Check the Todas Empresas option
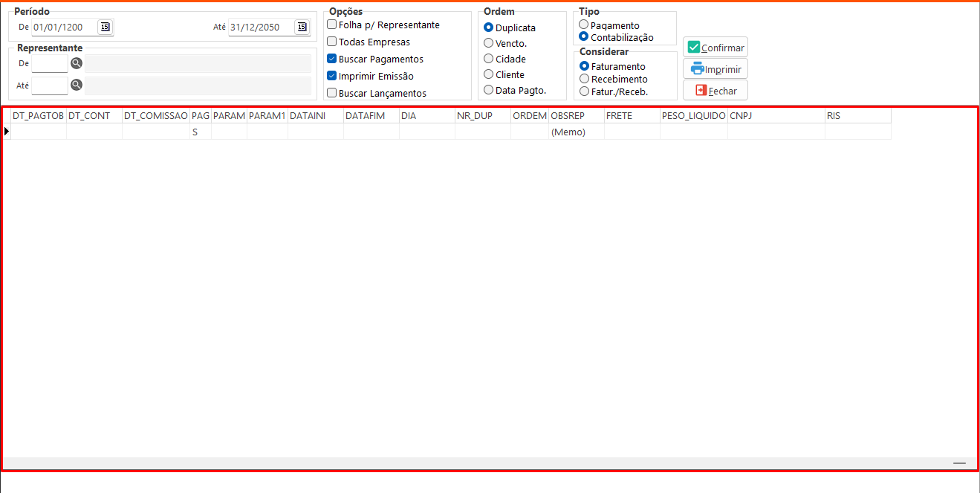Viewport: 980px width, 493px height. 332,42
